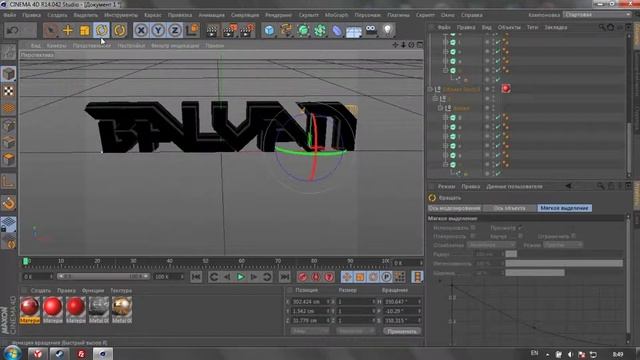Toggle the parameter P keyframe button
The image size is (640, 360).
tap(386, 277)
